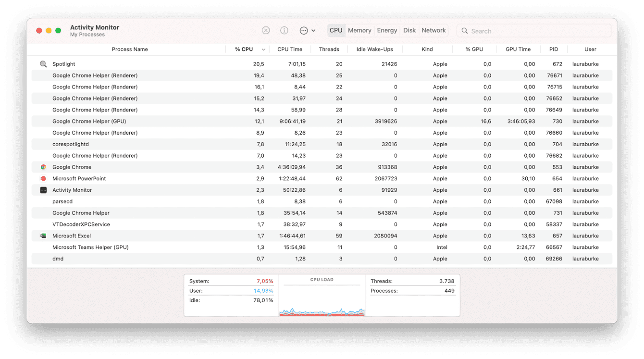Select the Google Chrome app icon in process list
644x359 pixels.
point(43,167)
